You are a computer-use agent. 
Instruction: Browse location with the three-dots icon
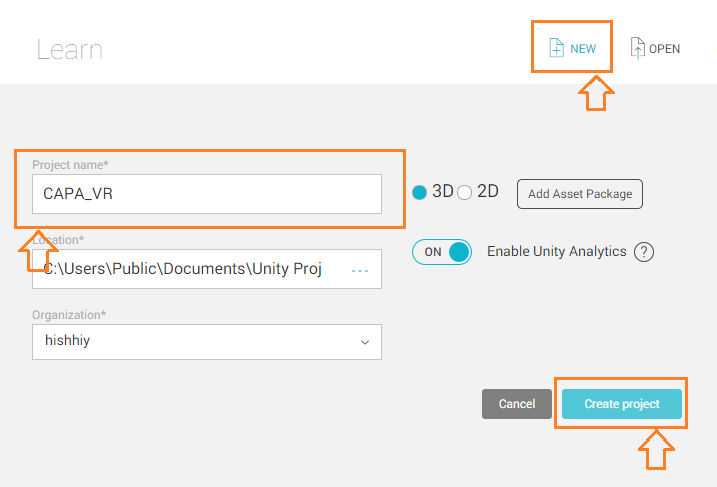tap(360, 271)
